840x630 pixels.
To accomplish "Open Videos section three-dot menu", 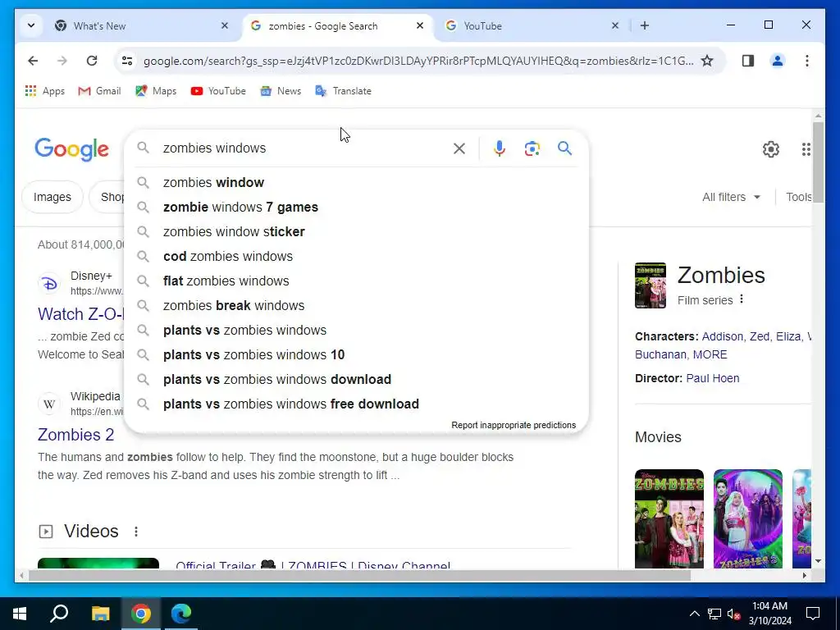I will point(136,532).
